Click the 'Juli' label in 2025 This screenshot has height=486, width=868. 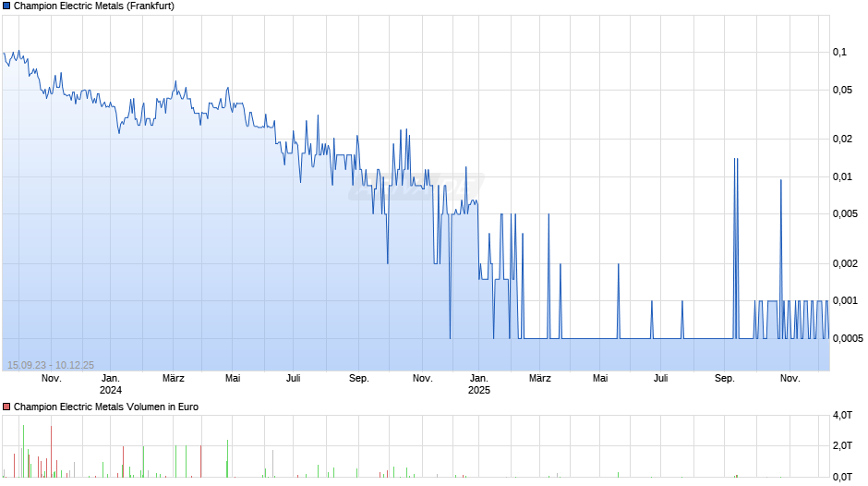(660, 379)
